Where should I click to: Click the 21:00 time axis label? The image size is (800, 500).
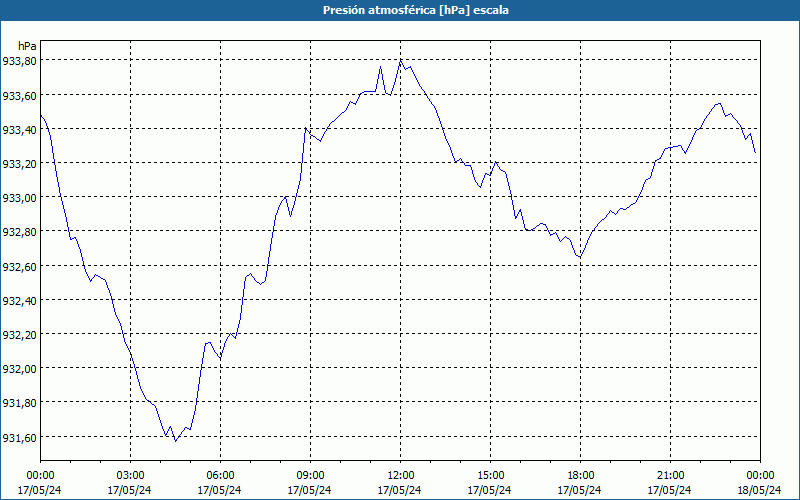pos(670,476)
